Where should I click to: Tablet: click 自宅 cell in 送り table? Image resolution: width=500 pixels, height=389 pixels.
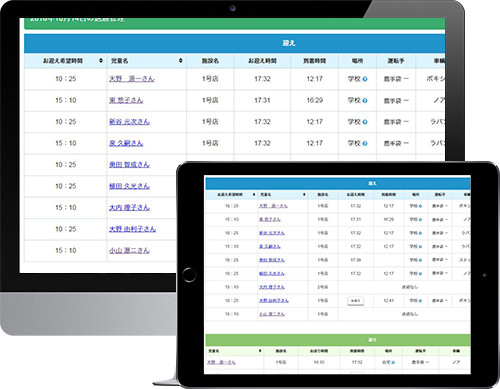point(388,362)
